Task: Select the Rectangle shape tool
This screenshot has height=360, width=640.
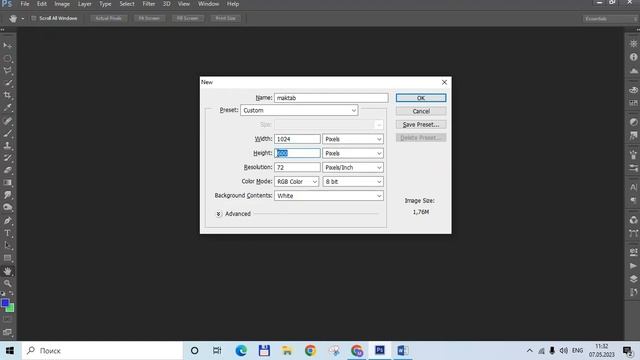Action: click(x=7, y=258)
